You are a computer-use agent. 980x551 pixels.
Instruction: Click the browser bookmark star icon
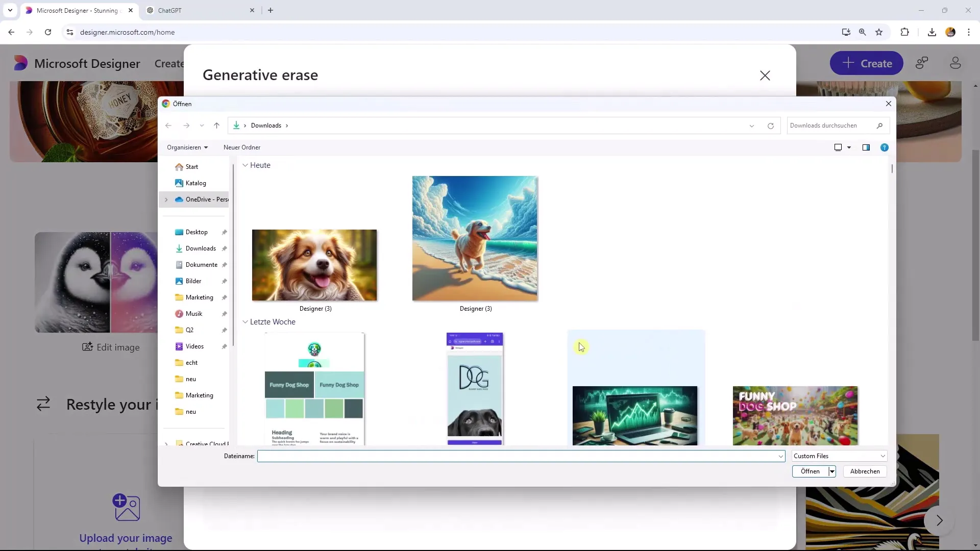[879, 32]
